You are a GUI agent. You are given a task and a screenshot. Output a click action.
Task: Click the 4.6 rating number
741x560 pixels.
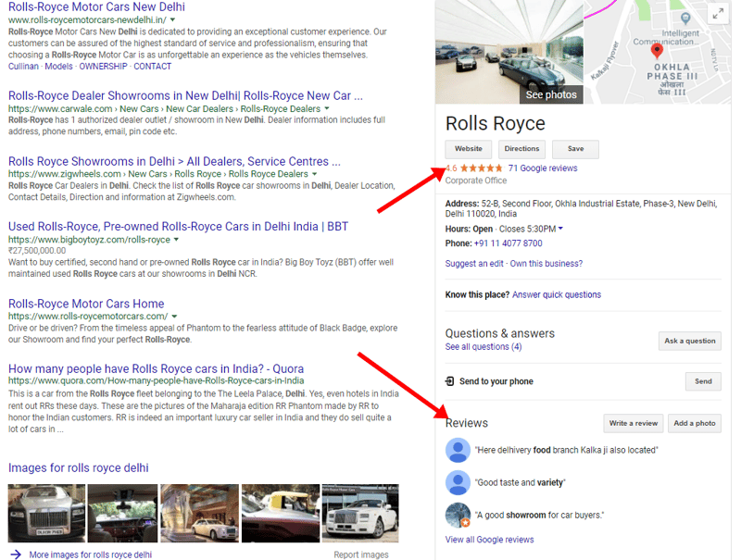451,168
